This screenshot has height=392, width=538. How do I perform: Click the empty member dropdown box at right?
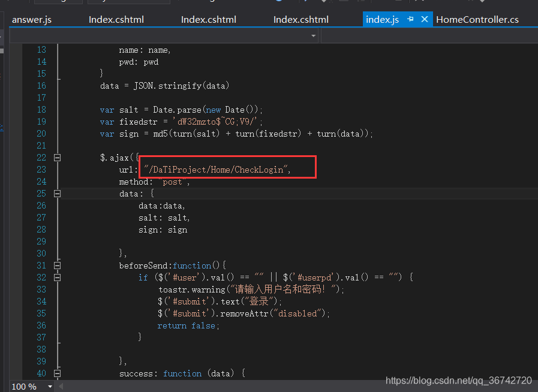429,36
